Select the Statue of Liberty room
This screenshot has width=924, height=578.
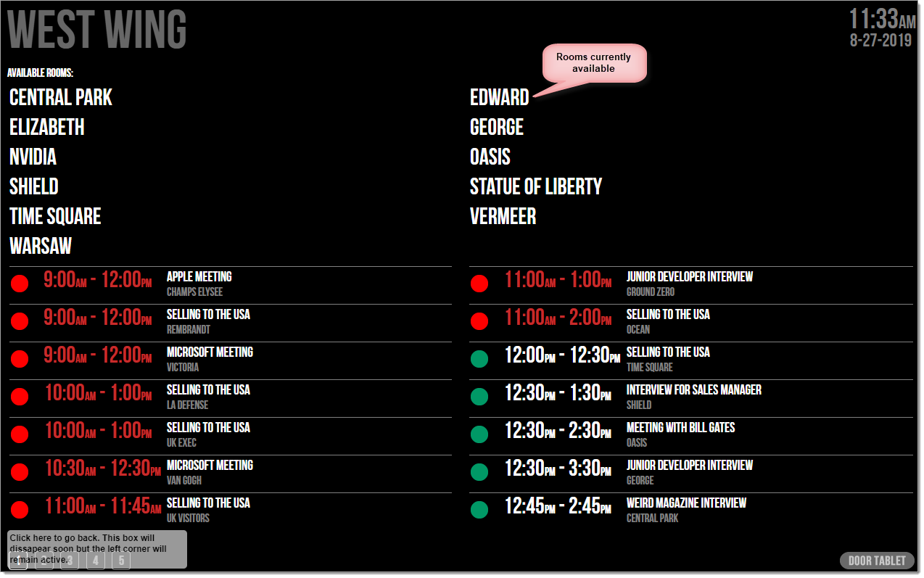tap(536, 186)
